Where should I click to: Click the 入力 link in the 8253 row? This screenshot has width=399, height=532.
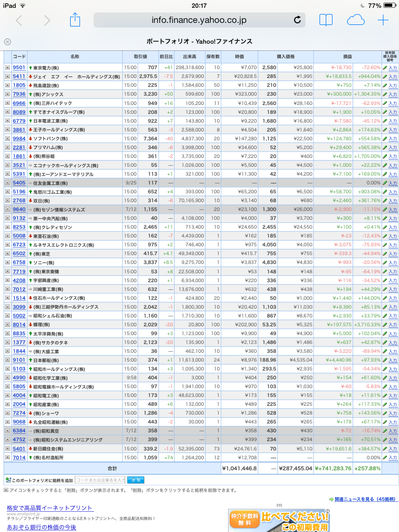[393, 228]
